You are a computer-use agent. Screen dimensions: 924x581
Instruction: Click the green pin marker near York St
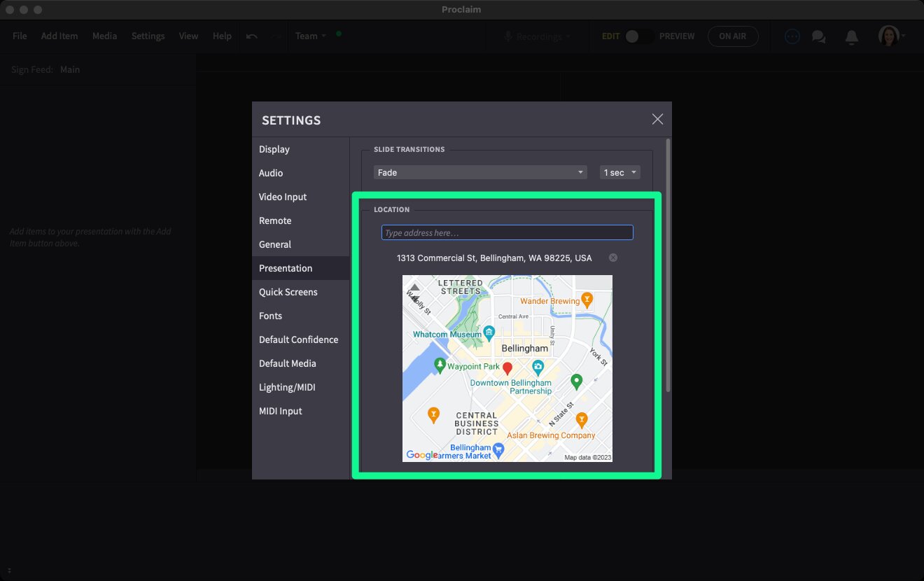[x=576, y=381]
